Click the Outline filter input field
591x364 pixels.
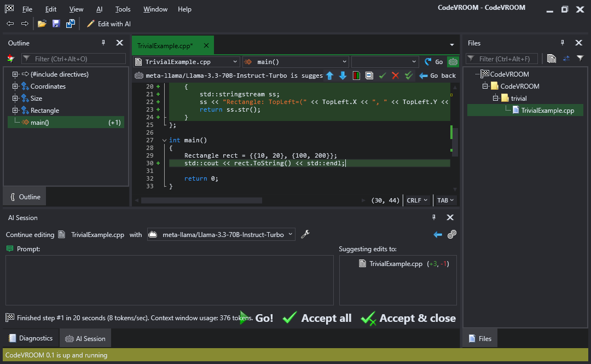click(x=74, y=59)
